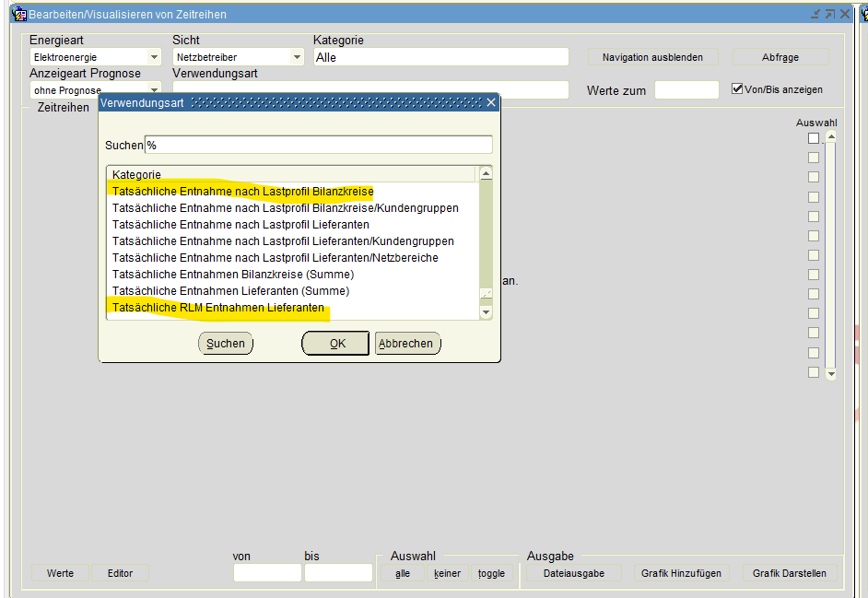Select Tatsächliche Entnahmen Bilanzkreise (Summe)
This screenshot has height=598, width=868.
point(233,275)
